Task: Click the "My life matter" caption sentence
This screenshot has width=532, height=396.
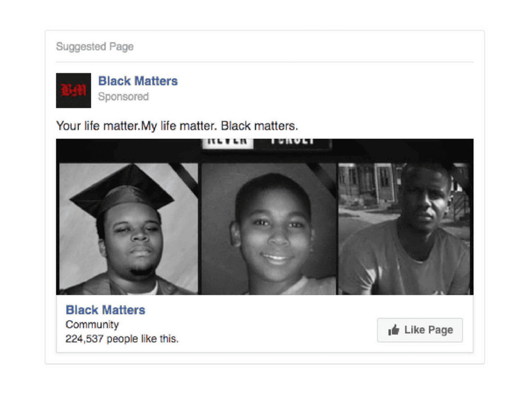Action: click(179, 126)
